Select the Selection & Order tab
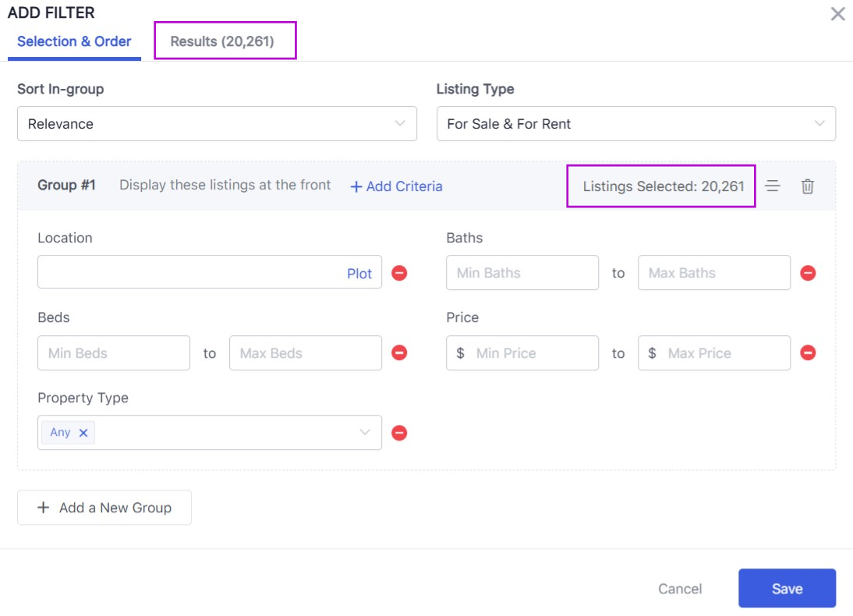This screenshot has height=616, width=853. [74, 41]
